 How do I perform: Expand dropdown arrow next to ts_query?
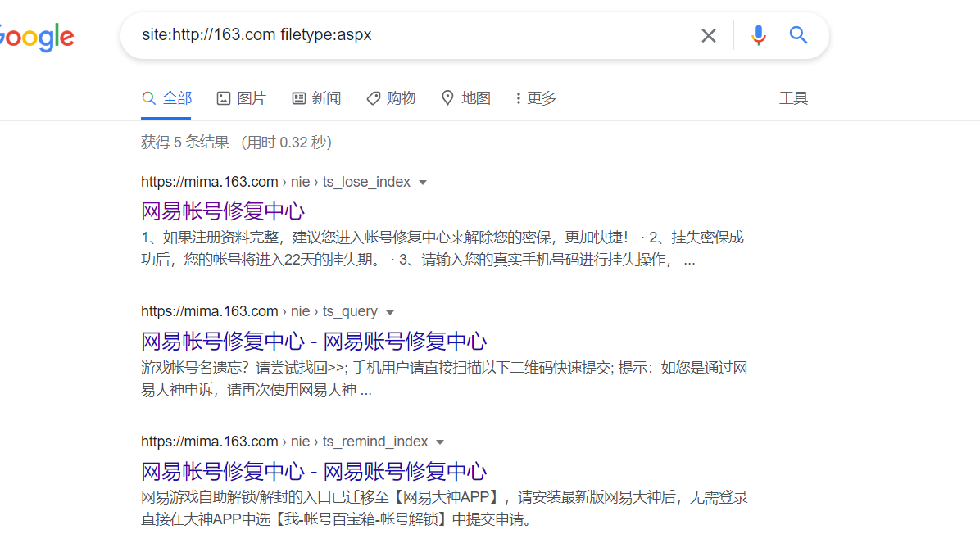tap(390, 312)
